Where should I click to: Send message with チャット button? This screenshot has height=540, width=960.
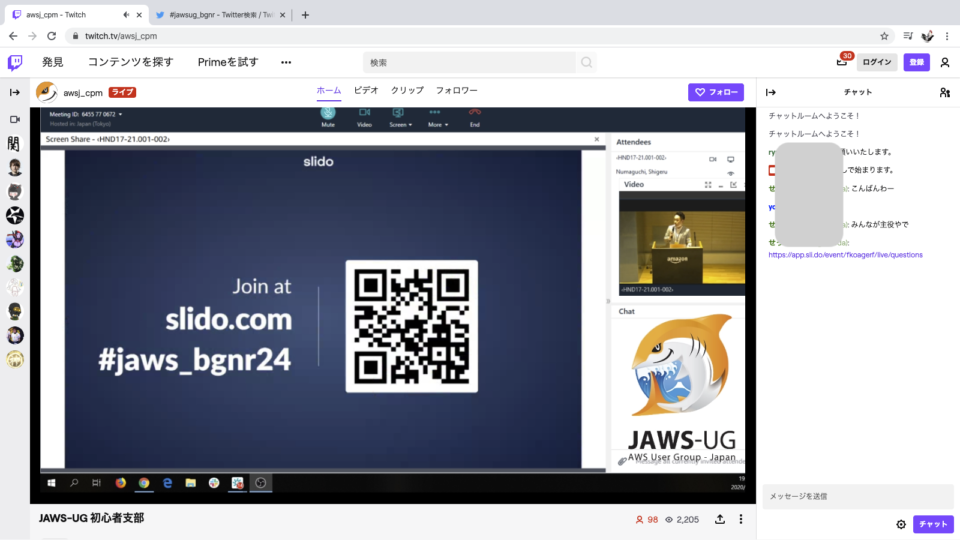click(x=933, y=524)
